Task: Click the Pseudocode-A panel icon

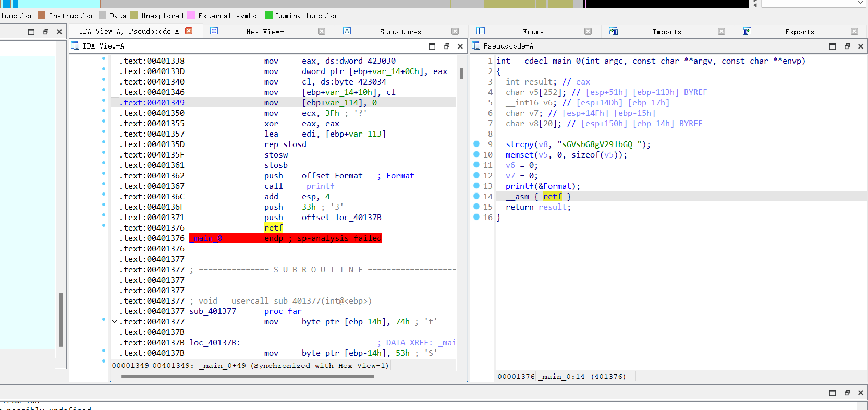Action: pyautogui.click(x=476, y=46)
